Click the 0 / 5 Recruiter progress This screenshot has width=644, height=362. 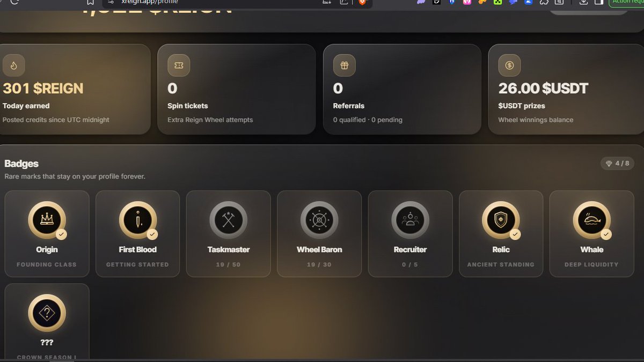(411, 264)
